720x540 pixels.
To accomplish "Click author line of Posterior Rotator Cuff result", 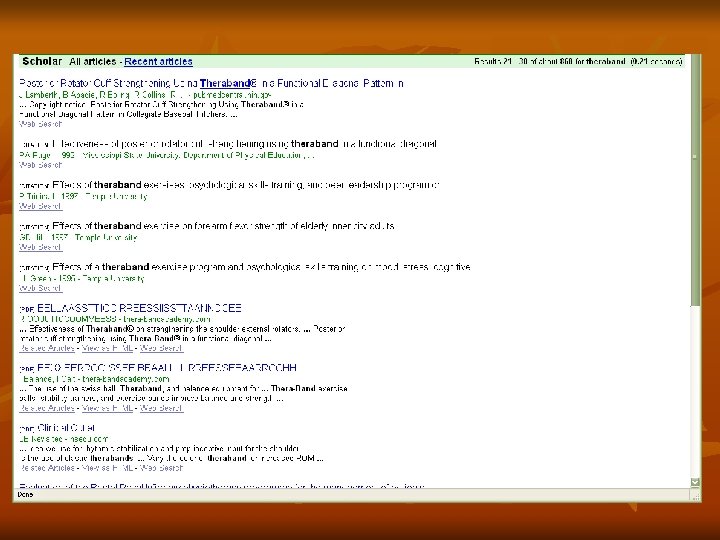I will 145,95.
